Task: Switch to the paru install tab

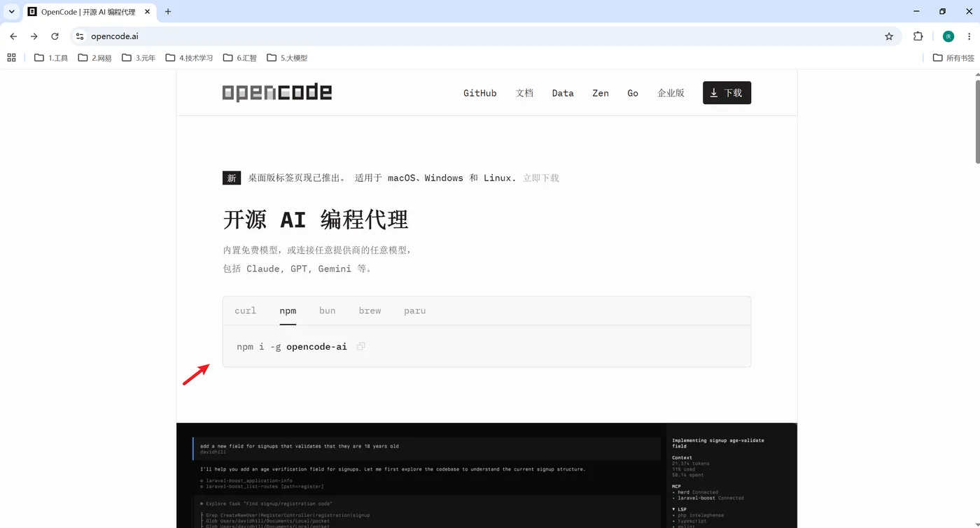Action: tap(415, 311)
